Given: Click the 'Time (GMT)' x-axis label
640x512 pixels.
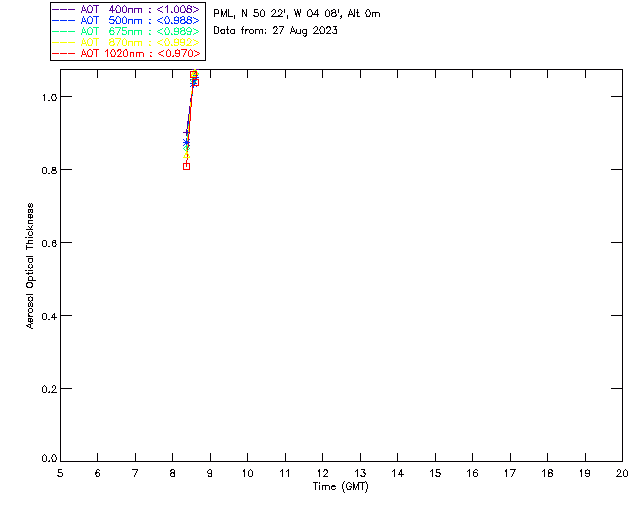Looking at the screenshot, I should [x=340, y=487].
